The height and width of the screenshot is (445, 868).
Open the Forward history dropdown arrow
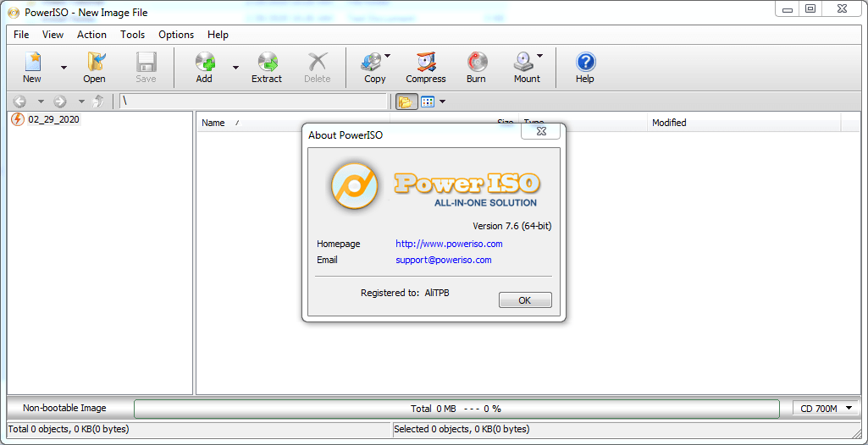pyautogui.click(x=81, y=102)
